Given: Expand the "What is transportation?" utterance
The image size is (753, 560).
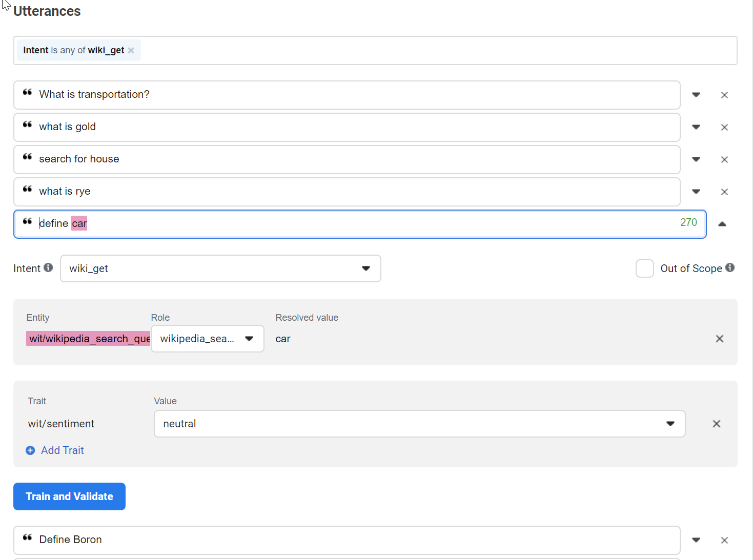Looking at the screenshot, I should click(x=696, y=95).
